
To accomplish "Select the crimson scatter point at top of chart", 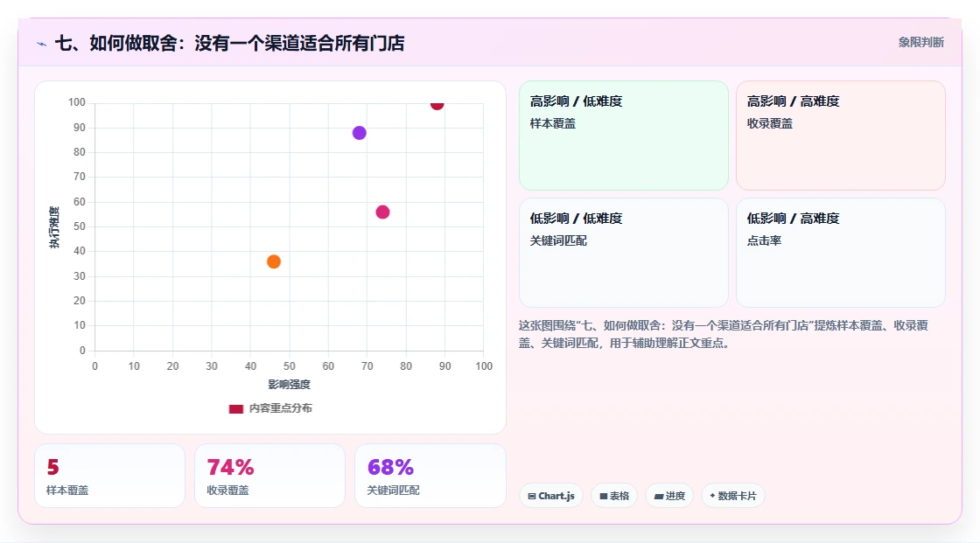I will pos(437,105).
